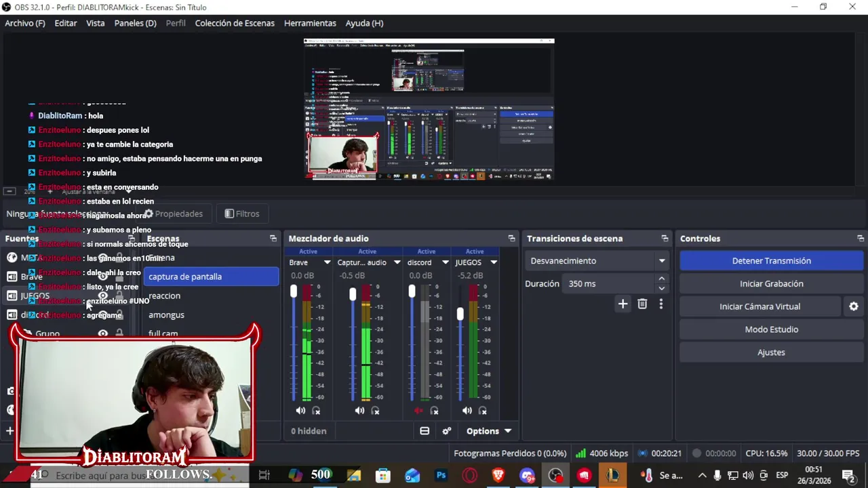This screenshot has width=868, height=488.
Task: Open Microsoft Store from the taskbar
Action: click(383, 476)
